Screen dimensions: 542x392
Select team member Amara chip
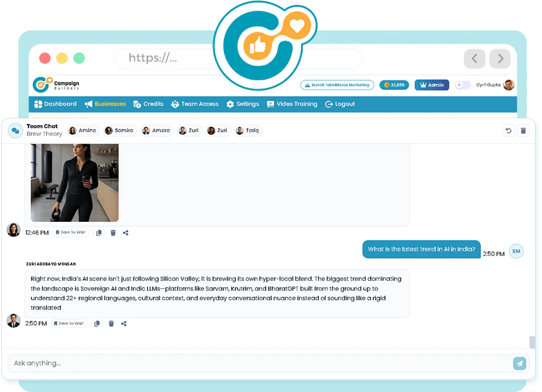click(157, 130)
